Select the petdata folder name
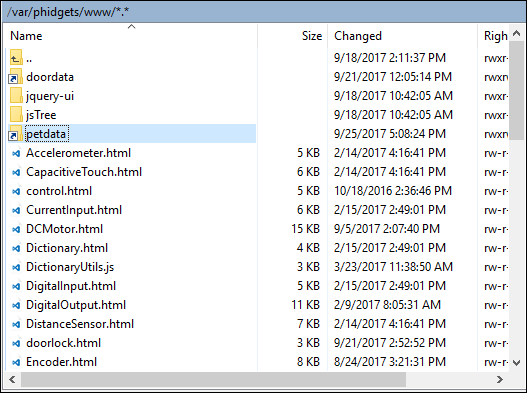 [x=46, y=134]
